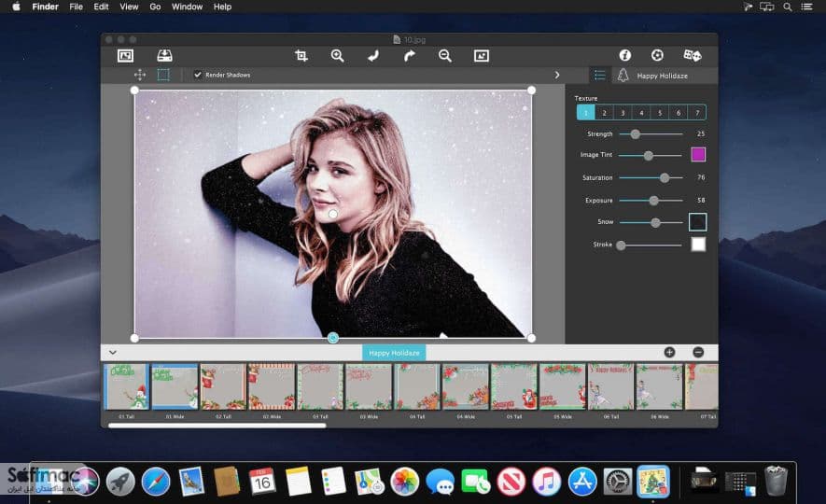
Task: Click the Happy Holidaze label button
Action: [394, 353]
